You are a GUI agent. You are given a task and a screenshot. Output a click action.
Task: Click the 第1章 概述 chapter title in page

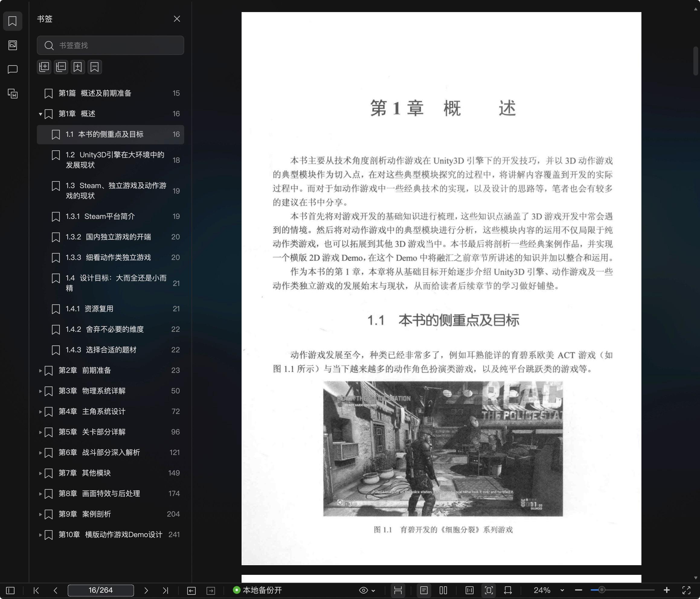click(x=443, y=108)
